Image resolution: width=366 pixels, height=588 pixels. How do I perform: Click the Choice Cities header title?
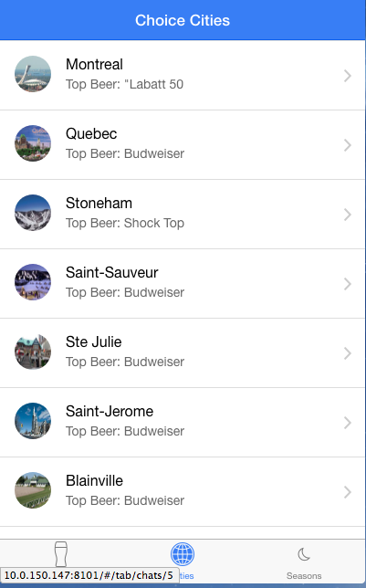183,20
